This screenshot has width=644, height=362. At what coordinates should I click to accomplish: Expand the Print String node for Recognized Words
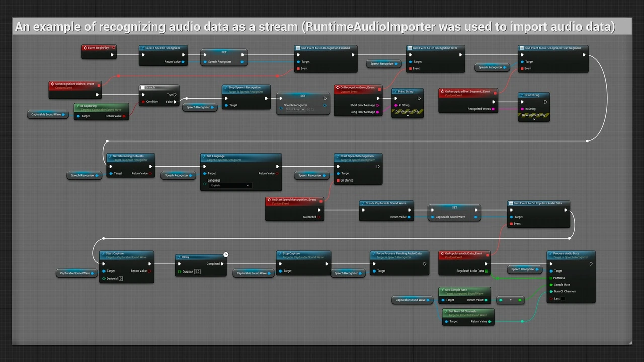point(534,119)
